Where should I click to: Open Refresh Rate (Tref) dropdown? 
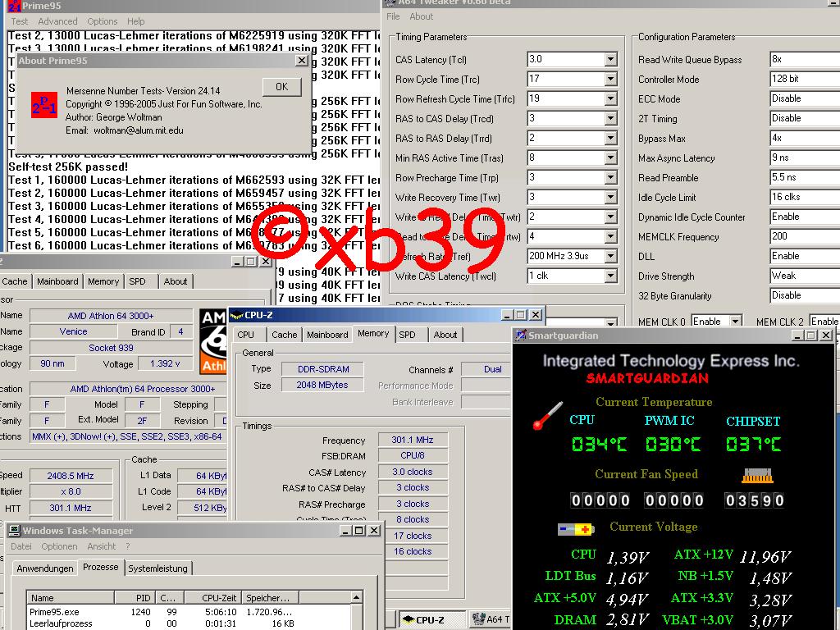point(610,257)
